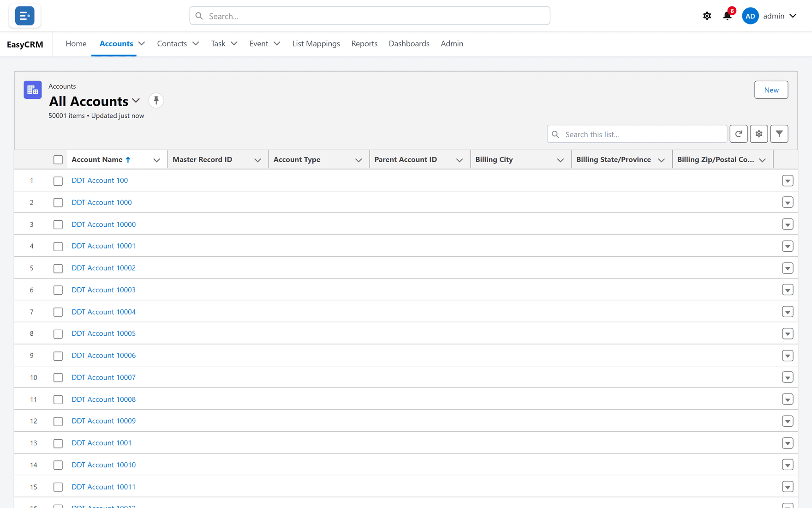
Task: Open Billing City column menu
Action: 560,160
